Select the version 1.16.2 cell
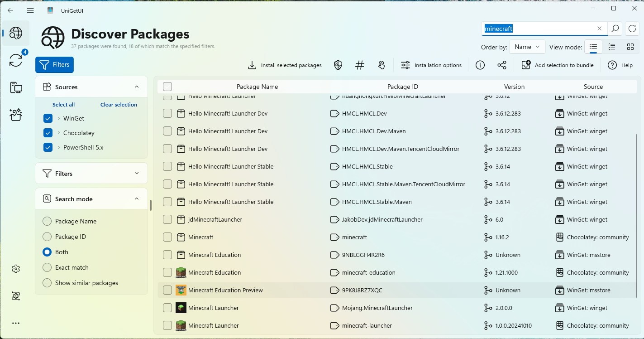This screenshot has width=644, height=339. point(502,237)
